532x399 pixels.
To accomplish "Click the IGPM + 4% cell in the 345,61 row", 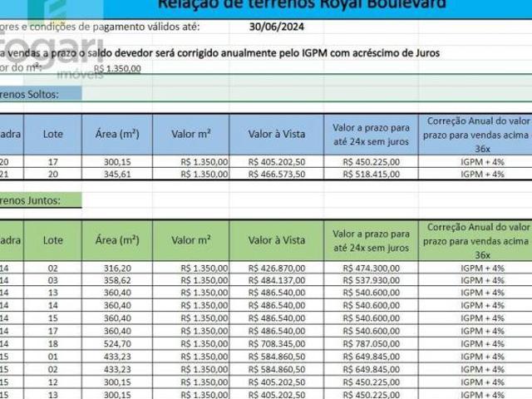I will coord(482,174).
